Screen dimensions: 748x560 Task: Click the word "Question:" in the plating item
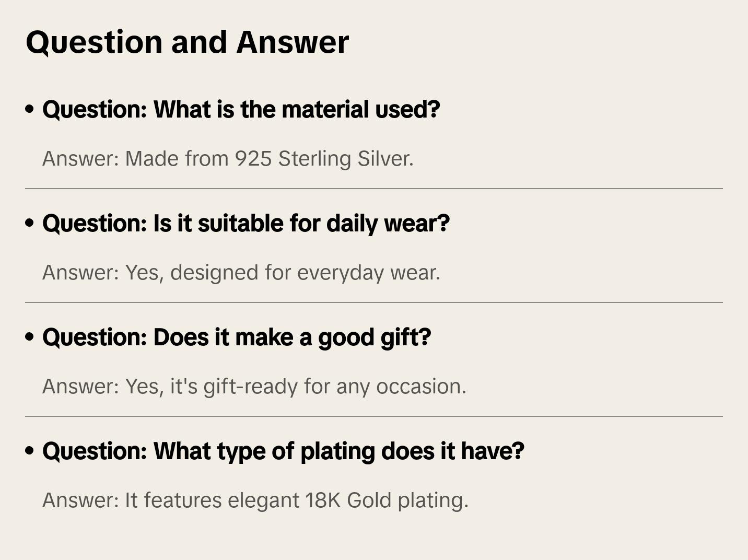coord(95,451)
